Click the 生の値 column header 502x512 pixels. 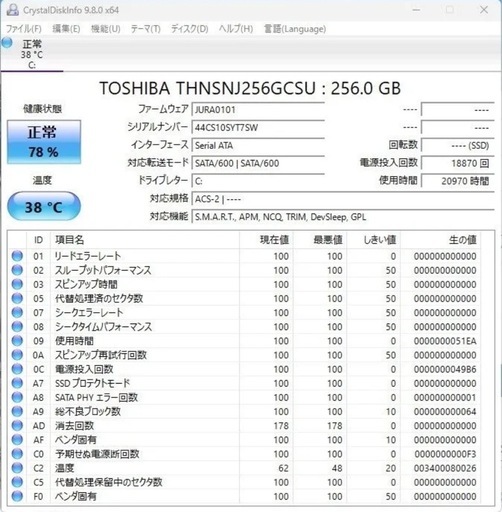(440, 240)
